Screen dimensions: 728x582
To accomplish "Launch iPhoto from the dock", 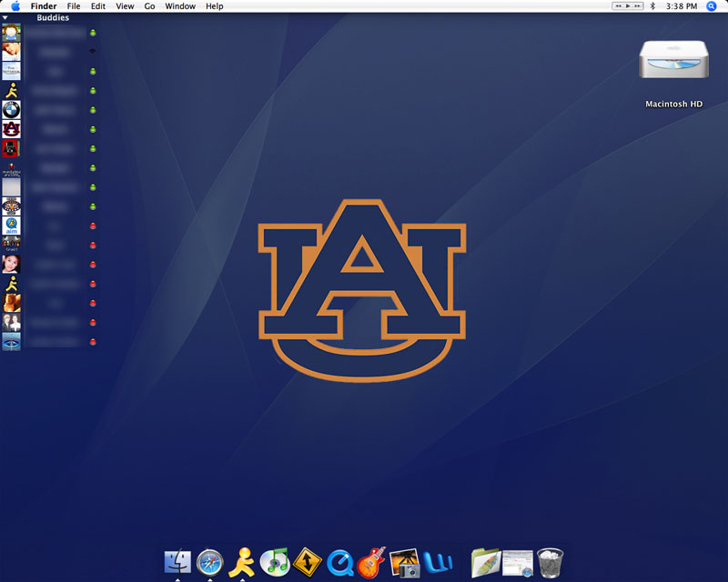I will point(404,563).
